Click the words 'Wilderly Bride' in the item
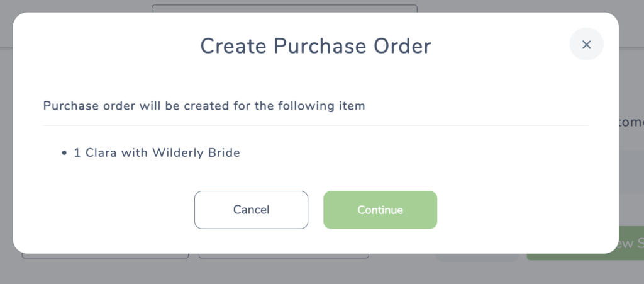This screenshot has height=284, width=644. coord(196,153)
